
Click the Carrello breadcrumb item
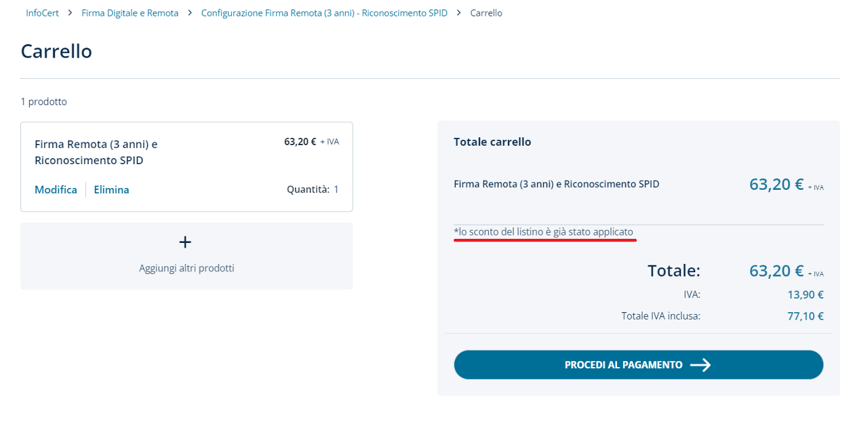coord(486,13)
